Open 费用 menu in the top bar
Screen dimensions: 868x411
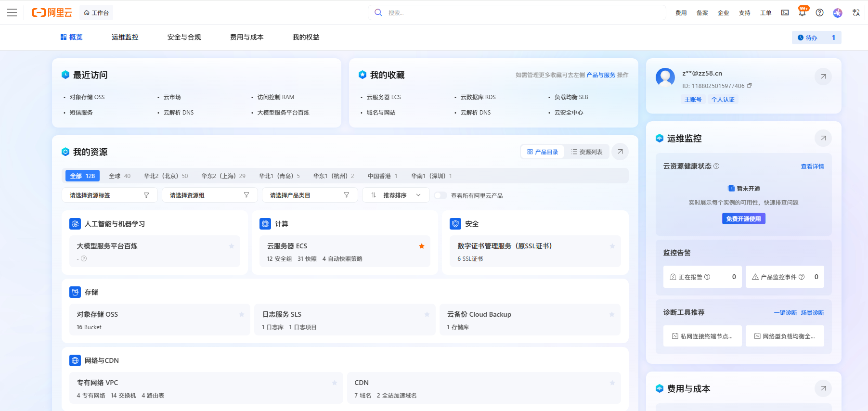pyautogui.click(x=681, y=13)
